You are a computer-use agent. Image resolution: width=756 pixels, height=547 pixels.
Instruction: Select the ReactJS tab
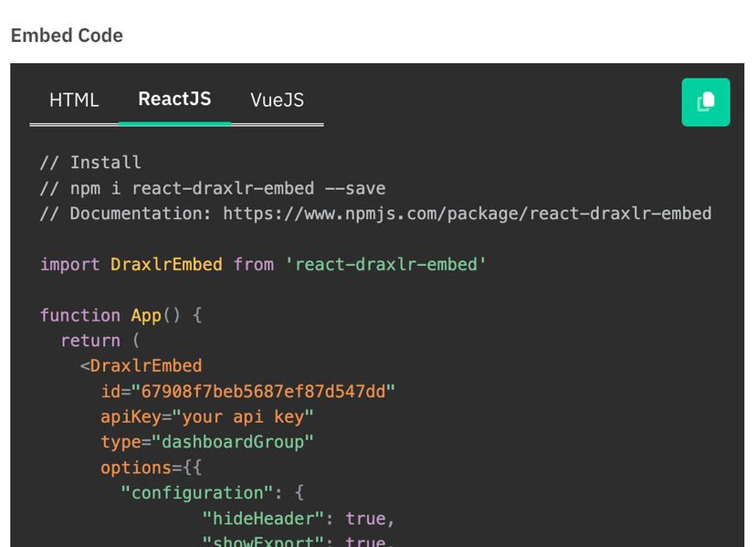click(x=174, y=100)
